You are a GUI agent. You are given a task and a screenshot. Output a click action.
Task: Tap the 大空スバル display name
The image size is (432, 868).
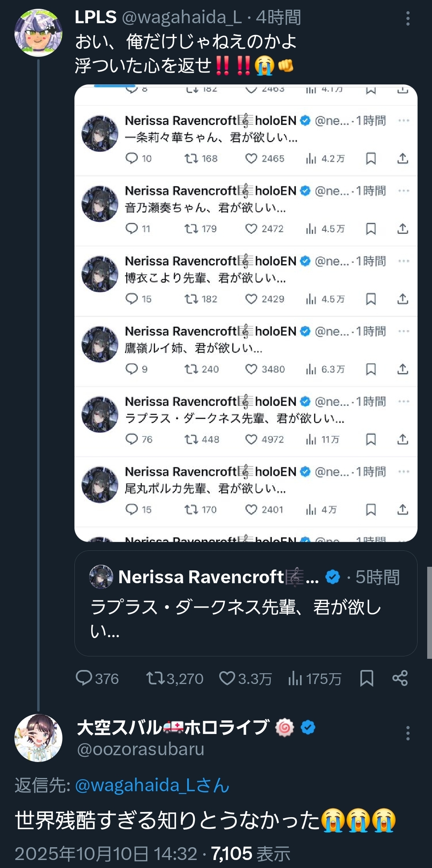pos(172,727)
